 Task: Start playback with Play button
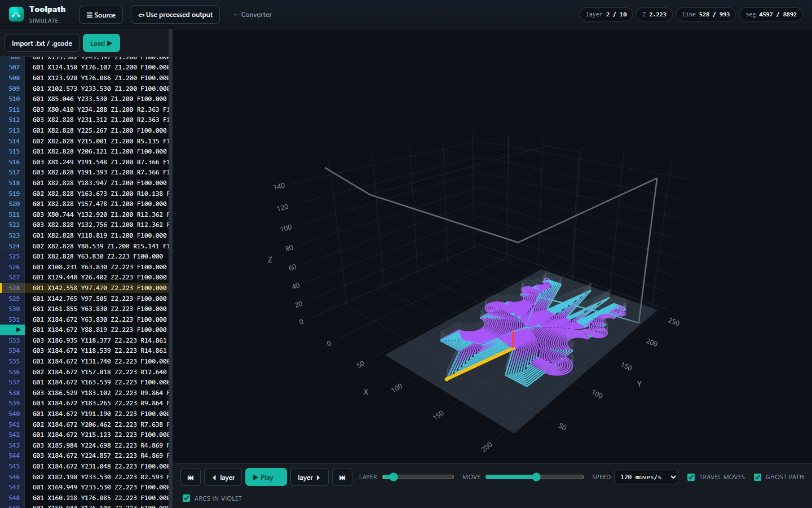click(x=266, y=477)
